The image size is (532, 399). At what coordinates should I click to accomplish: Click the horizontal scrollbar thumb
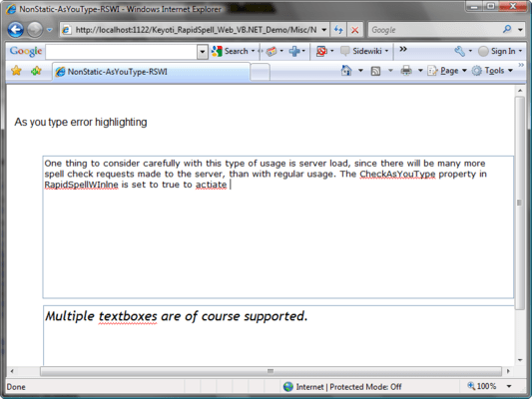(x=270, y=371)
